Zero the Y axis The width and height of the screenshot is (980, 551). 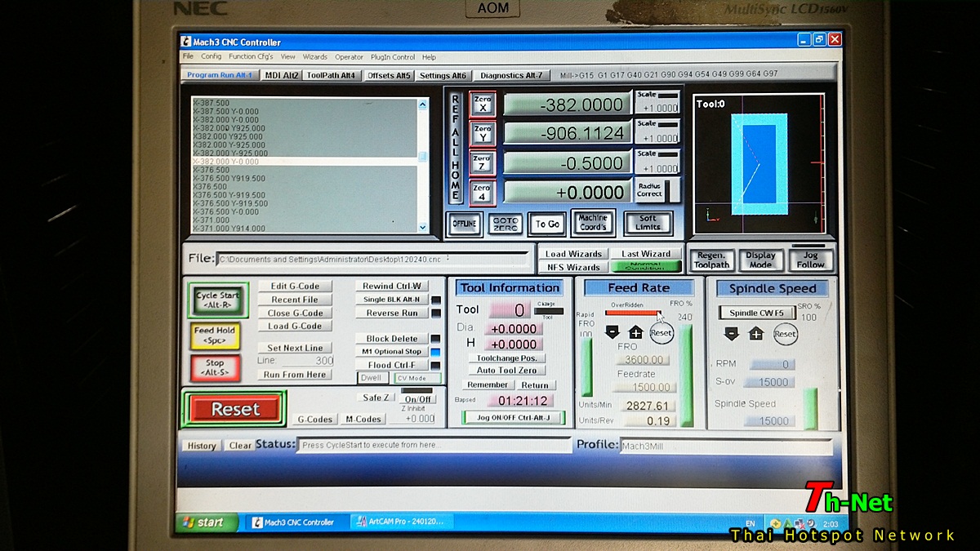coord(483,133)
